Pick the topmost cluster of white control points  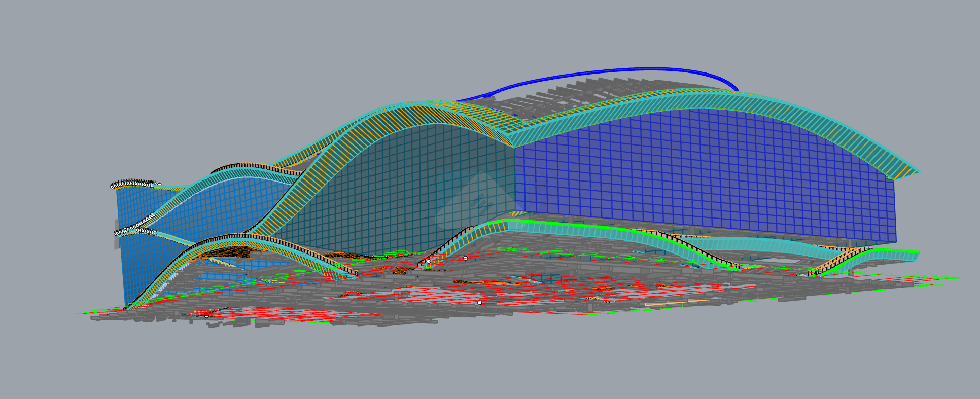click(134, 184)
